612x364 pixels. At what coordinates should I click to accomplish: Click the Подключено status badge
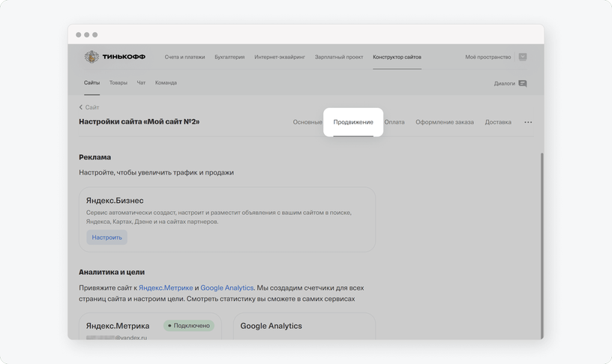189,325
